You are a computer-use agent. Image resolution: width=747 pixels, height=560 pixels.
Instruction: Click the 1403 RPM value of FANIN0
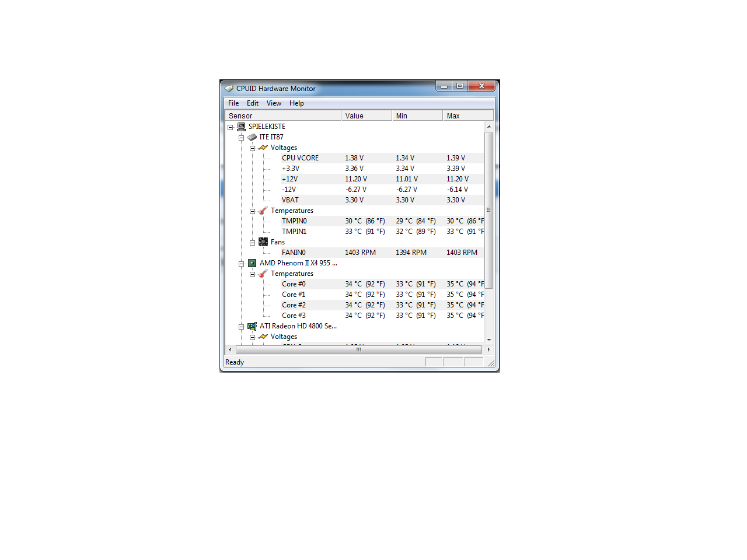click(x=360, y=253)
